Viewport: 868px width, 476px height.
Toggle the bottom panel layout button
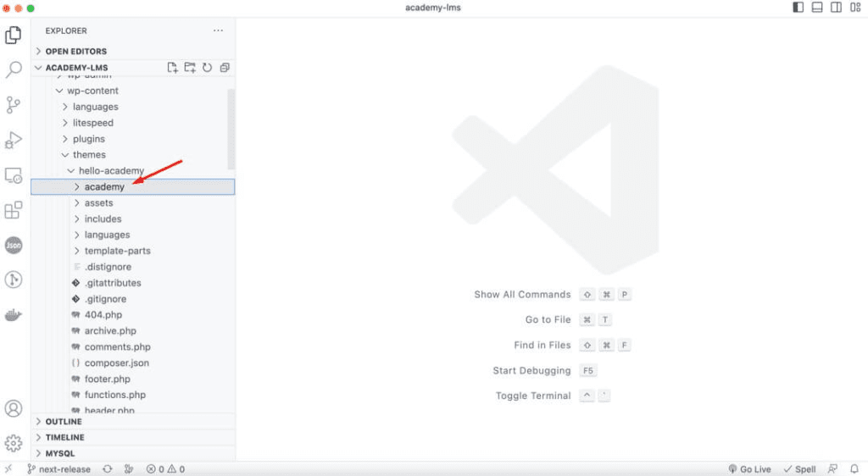point(817,8)
